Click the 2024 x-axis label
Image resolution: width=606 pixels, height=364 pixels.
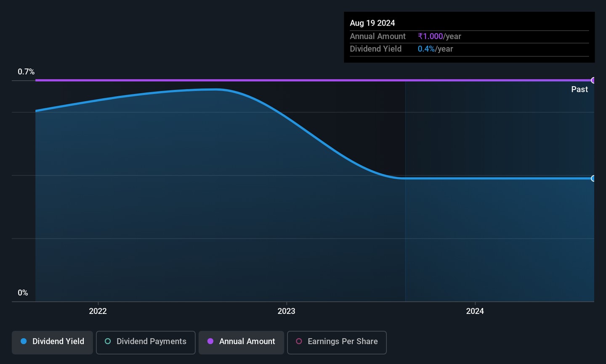click(x=475, y=311)
